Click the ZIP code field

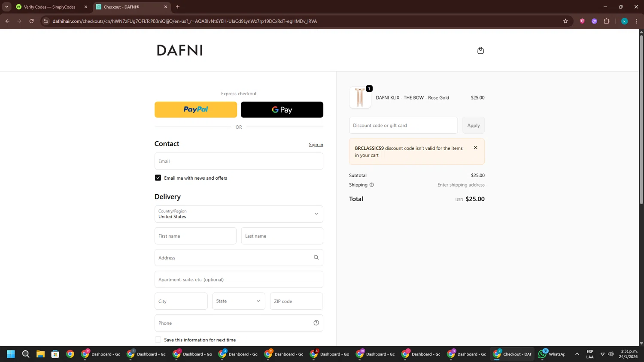296,301
